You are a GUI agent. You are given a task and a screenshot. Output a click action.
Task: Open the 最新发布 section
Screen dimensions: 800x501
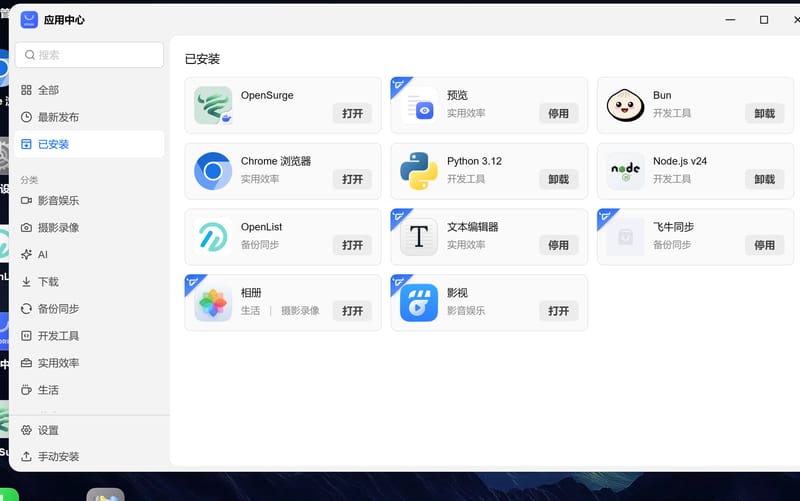pyautogui.click(x=89, y=117)
